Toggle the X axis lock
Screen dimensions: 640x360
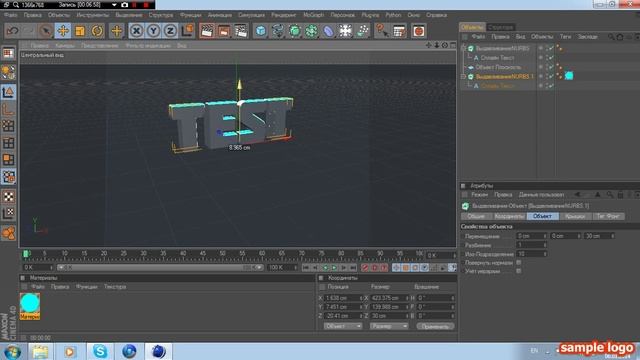[x=136, y=31]
